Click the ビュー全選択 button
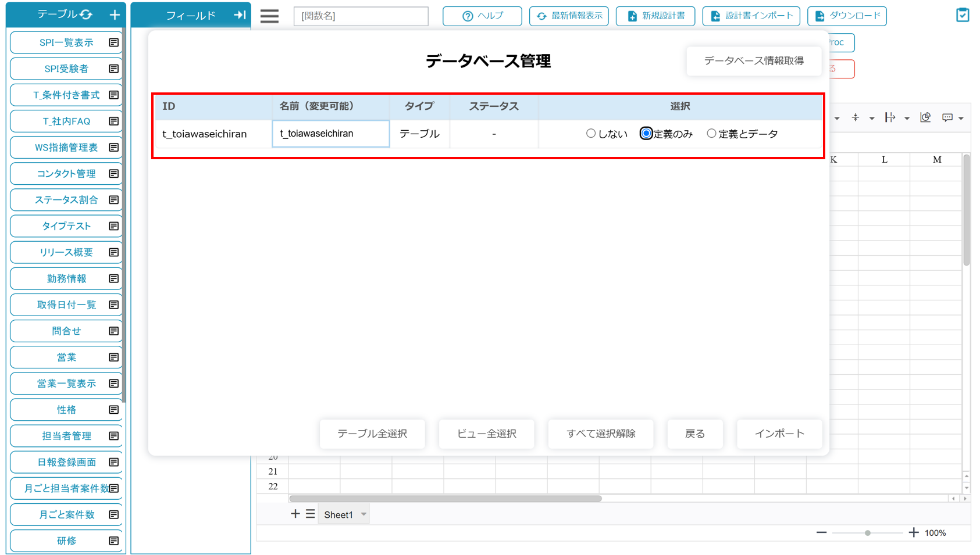 click(x=487, y=434)
